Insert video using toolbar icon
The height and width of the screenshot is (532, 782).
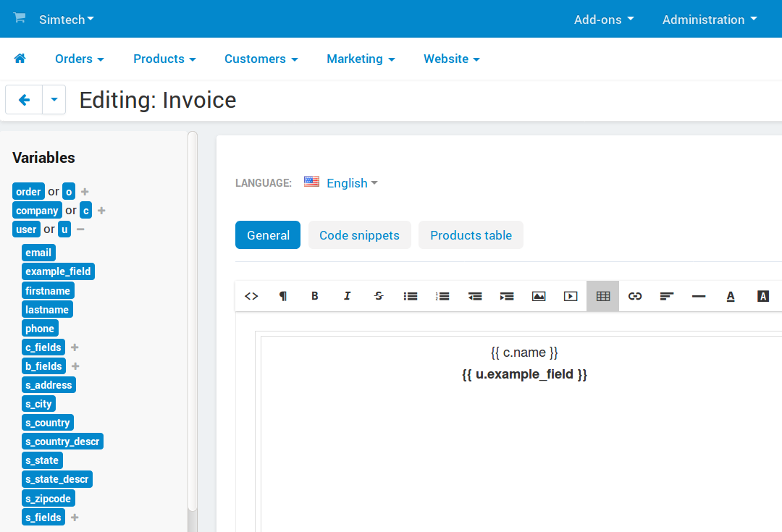pos(571,296)
